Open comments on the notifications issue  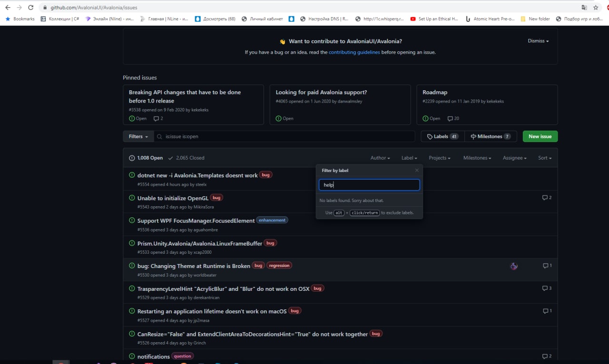[x=547, y=356]
